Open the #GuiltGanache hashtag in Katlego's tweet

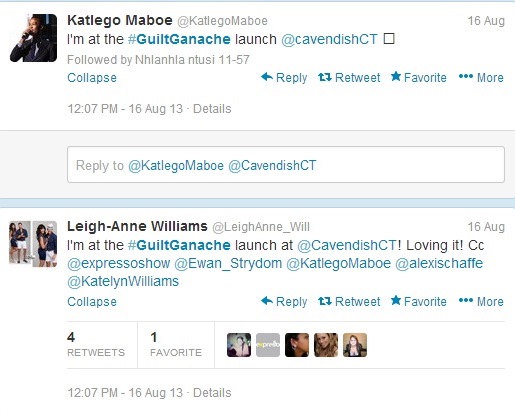pos(179,39)
